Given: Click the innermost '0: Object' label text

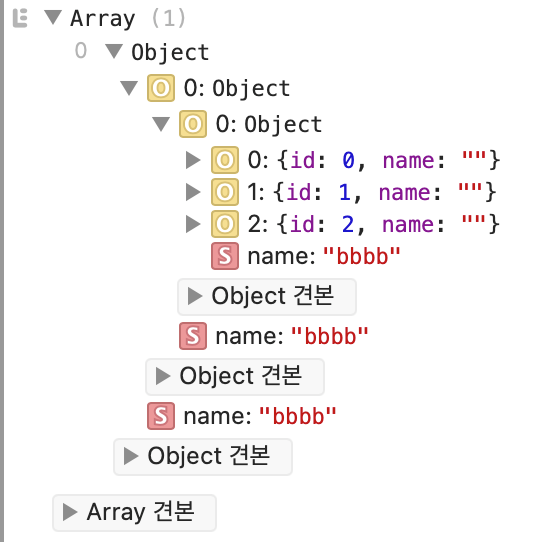Looking at the screenshot, I should tap(269, 124).
